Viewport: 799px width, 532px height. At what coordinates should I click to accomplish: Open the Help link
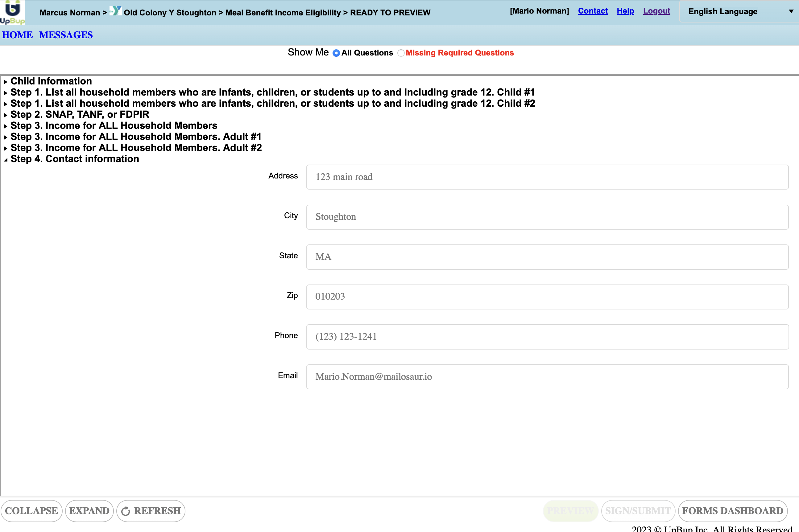pos(625,11)
